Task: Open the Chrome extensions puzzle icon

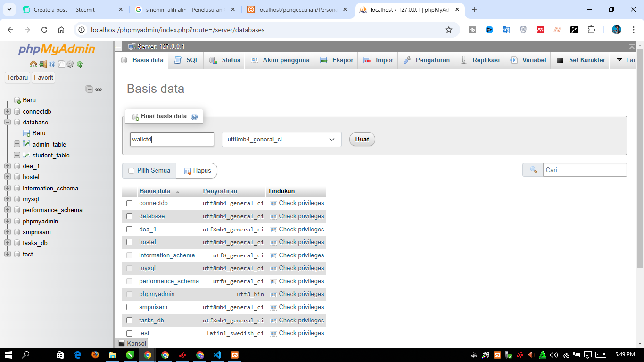Action: pyautogui.click(x=591, y=30)
